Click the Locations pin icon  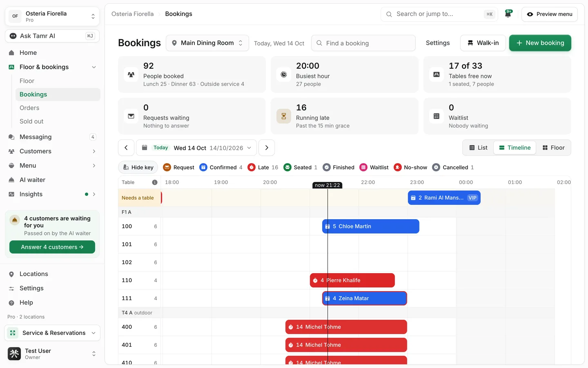click(11, 274)
